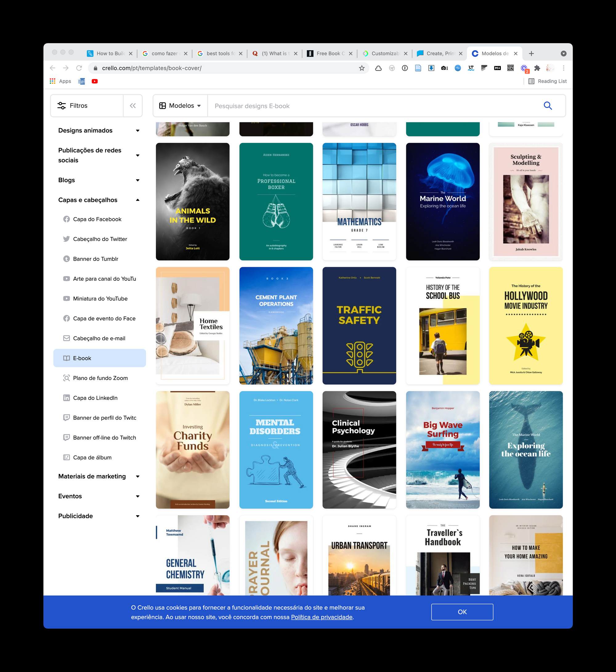Open YouTube bookmark icon
Screen dimensions: 616x672
(95, 81)
